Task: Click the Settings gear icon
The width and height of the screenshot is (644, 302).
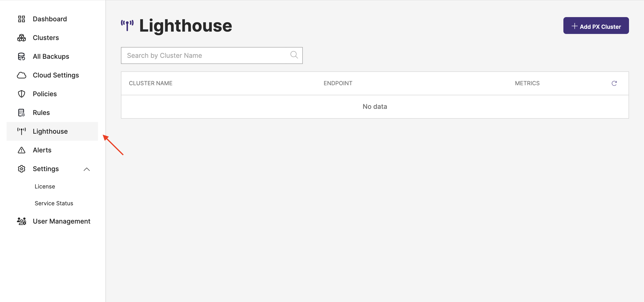Action: tap(22, 169)
